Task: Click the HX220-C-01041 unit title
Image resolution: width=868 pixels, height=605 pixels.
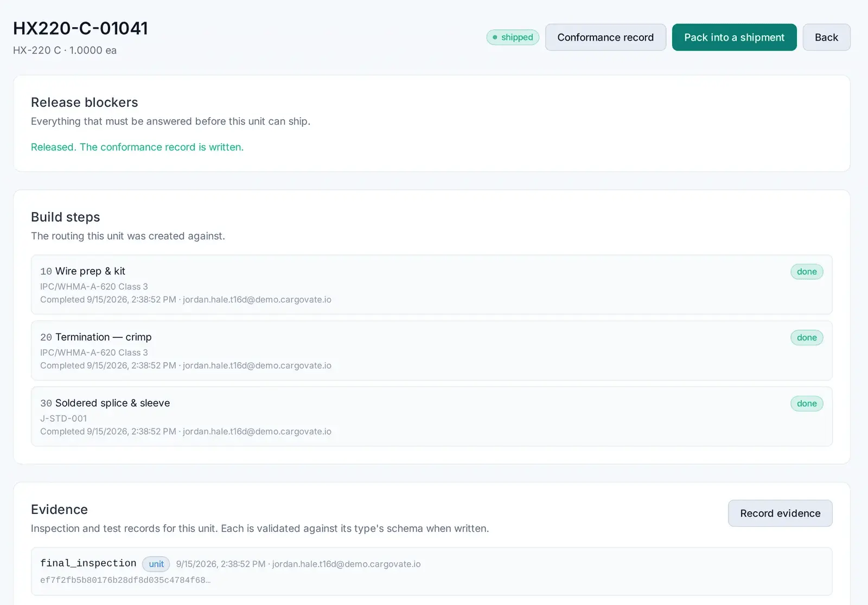Action: point(80,28)
